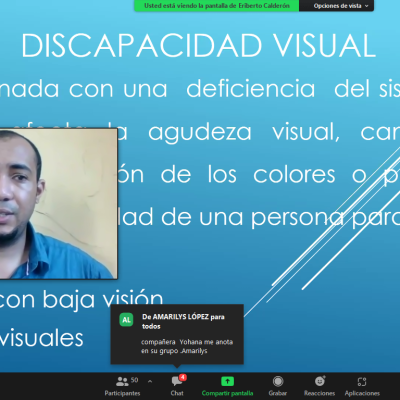The height and width of the screenshot is (400, 400).
Task: Click the chat notification from AMARILYS LÓPEZ
Action: [177, 334]
